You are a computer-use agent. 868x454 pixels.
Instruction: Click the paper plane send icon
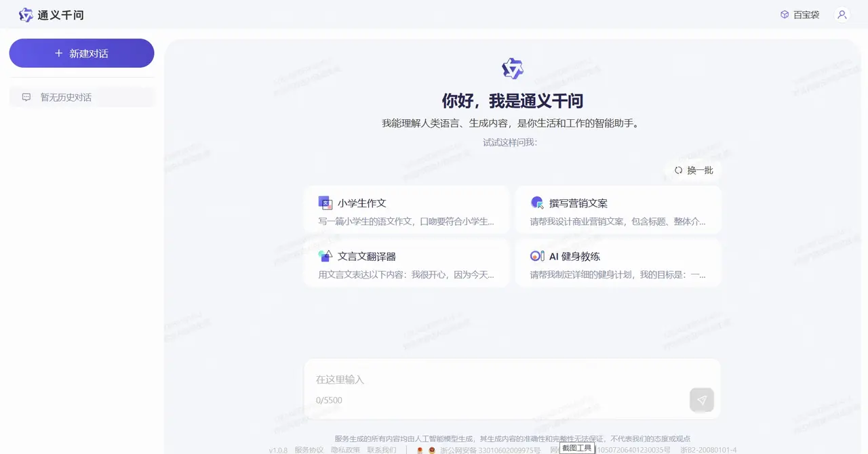(702, 400)
